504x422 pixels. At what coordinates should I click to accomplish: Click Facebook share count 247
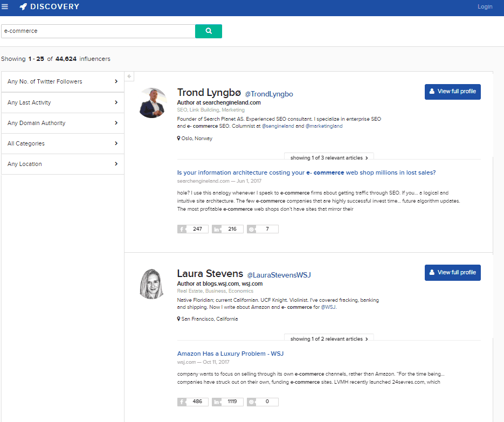tap(192, 229)
